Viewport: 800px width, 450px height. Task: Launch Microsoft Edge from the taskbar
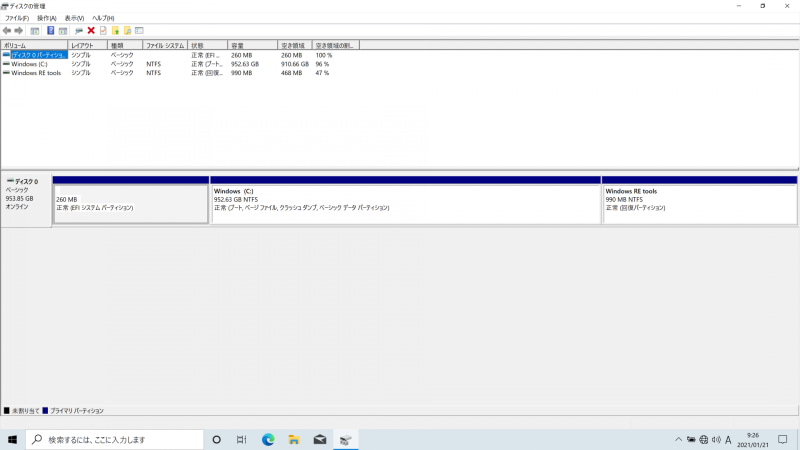[x=268, y=439]
